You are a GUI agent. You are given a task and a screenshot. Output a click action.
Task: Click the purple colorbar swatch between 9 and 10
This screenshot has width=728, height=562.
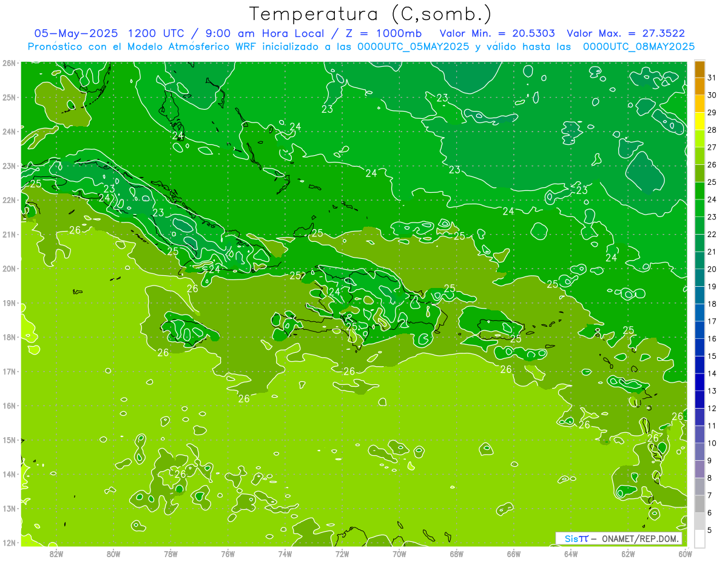[x=699, y=452]
